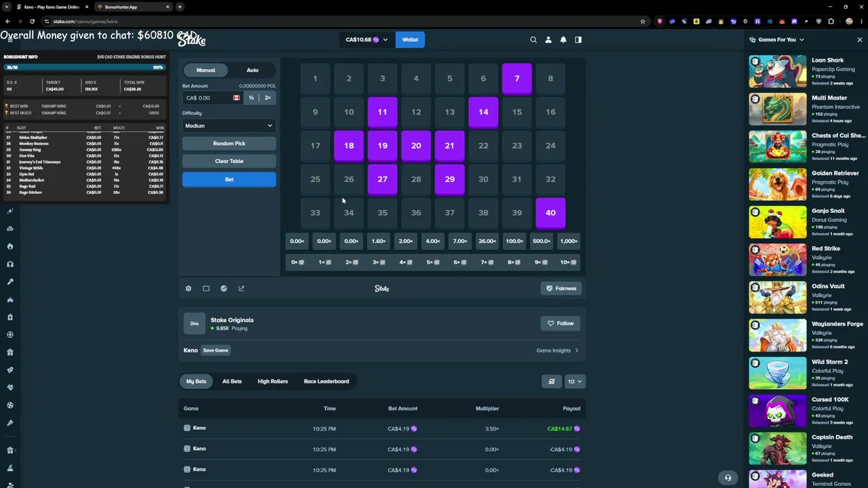Open Race Leaderboard tab
The height and width of the screenshot is (488, 868).
point(326,382)
